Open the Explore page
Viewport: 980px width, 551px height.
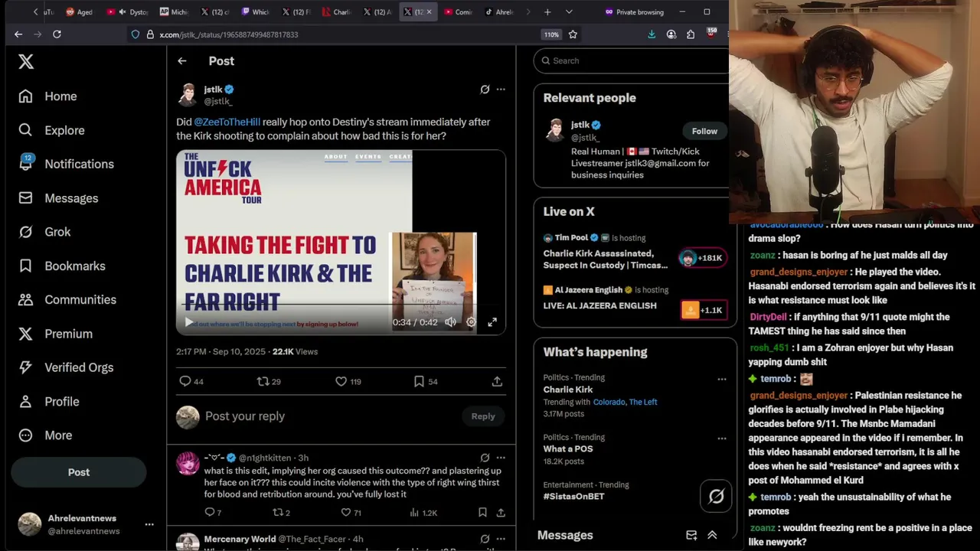pos(51,130)
